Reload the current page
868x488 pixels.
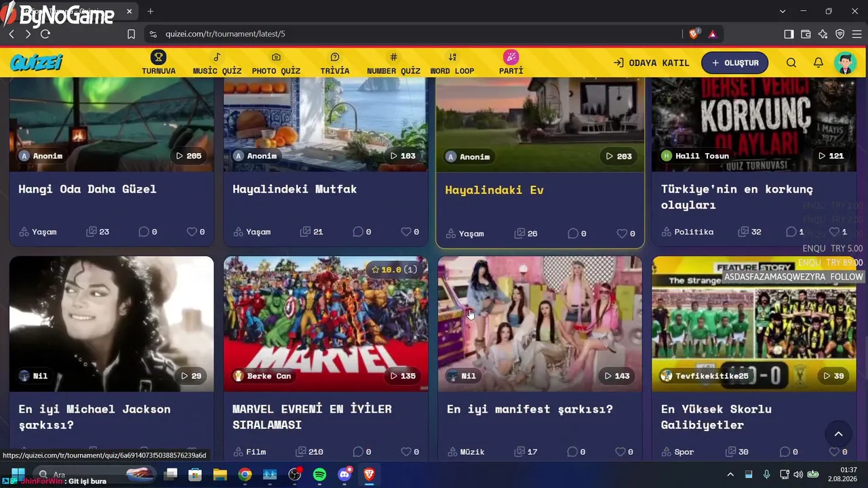click(45, 34)
